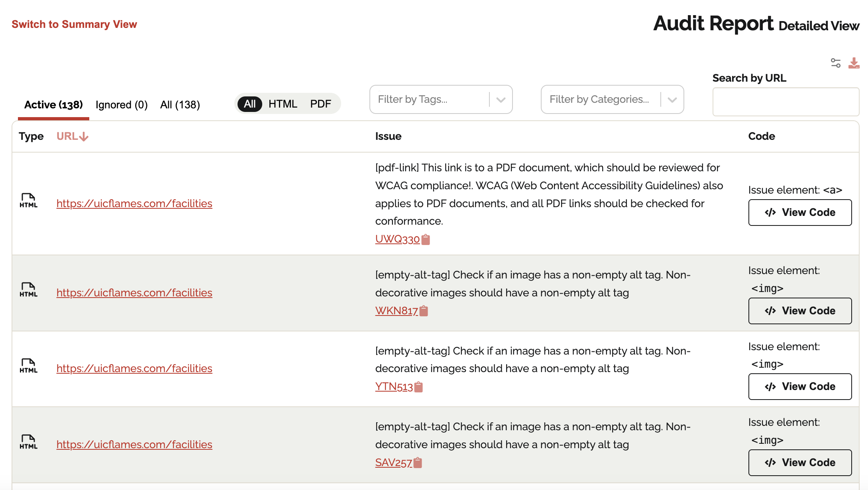This screenshot has width=868, height=490.
Task: Copy issue ID WKN817 via clipboard icon
Action: tap(424, 311)
